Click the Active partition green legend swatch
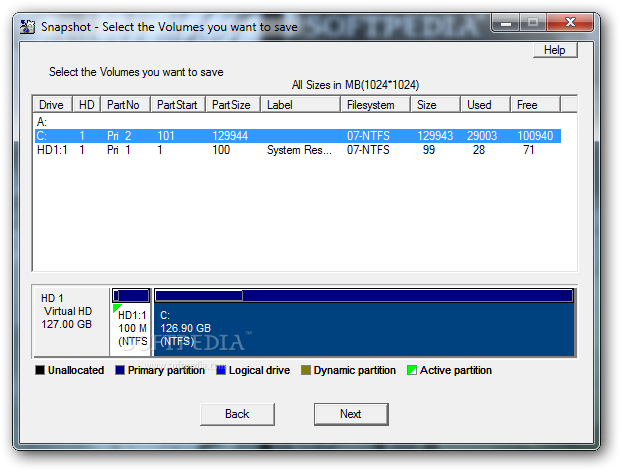 point(412,371)
